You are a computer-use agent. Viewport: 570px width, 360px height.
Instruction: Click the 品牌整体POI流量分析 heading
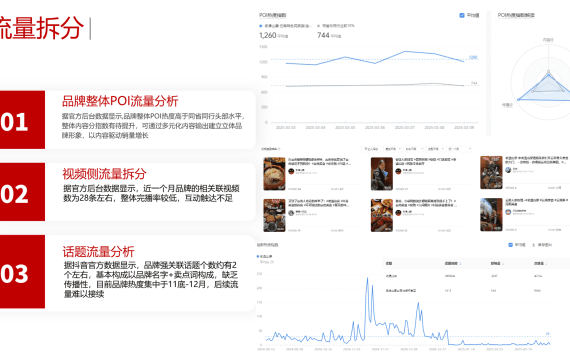[120, 101]
